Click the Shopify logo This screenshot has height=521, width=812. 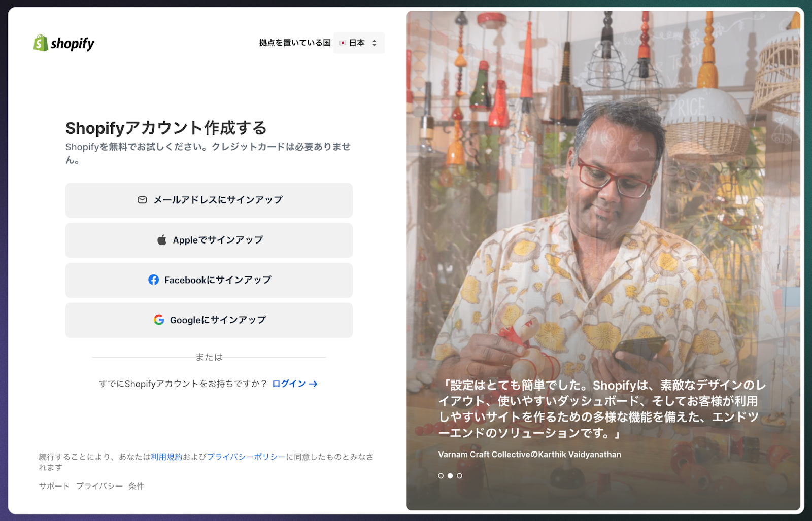64,43
